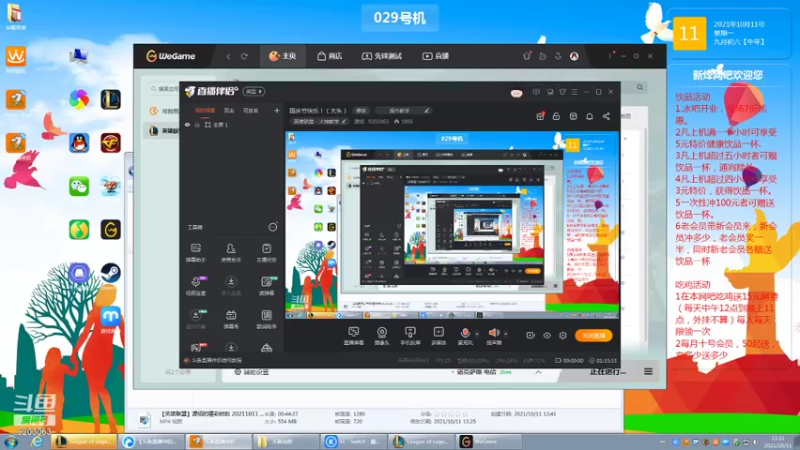Screen dimensions: 800x450
Task: Expand the microphone volume arrow
Action: pos(477,334)
